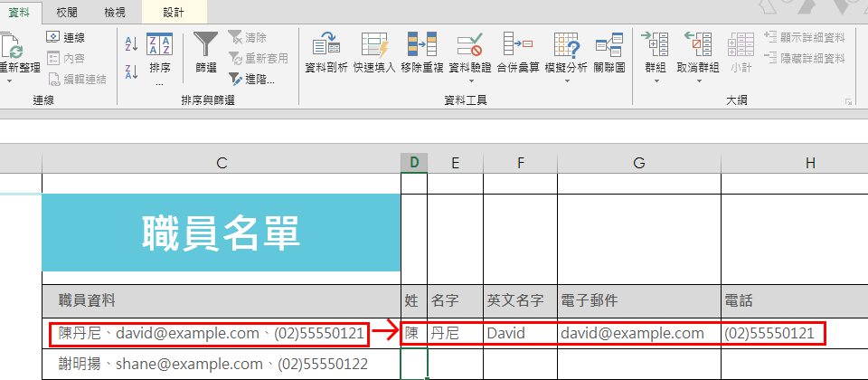Click the 電話 header cell

coord(795,300)
